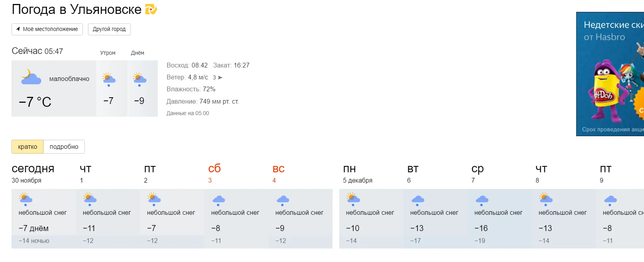Click the current temperature −7 °C

[x=35, y=102]
